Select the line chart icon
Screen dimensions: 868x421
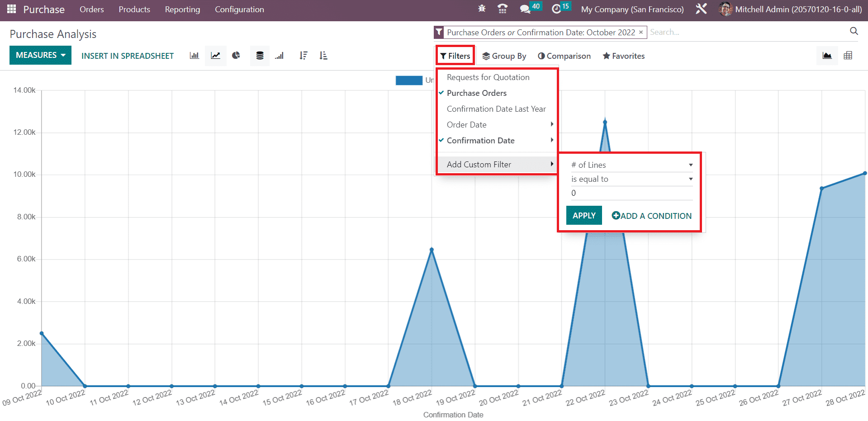coord(215,56)
